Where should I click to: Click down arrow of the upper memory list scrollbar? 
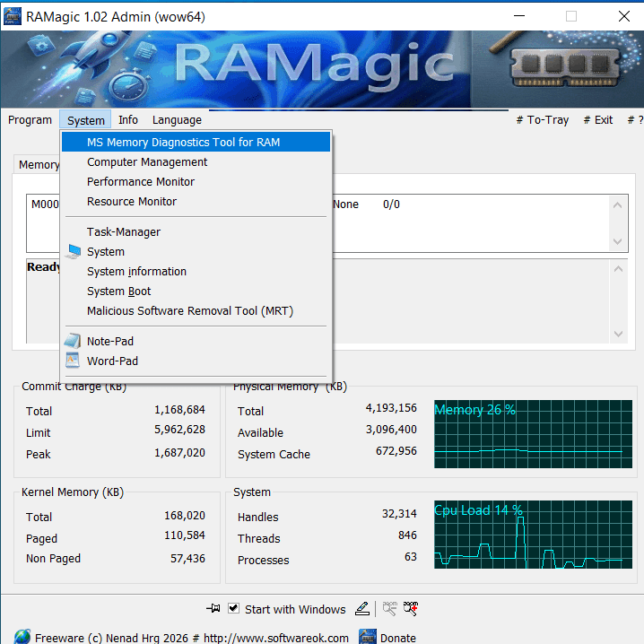coord(617,241)
